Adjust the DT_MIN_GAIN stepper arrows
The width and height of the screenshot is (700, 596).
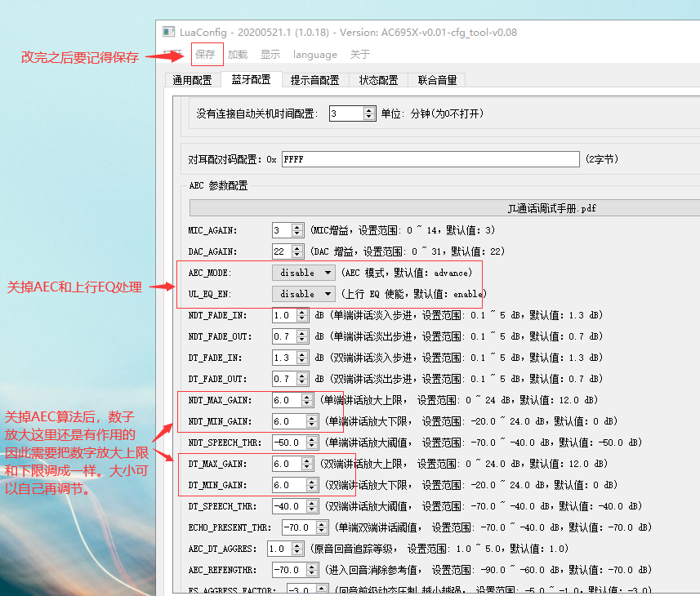coord(312,485)
